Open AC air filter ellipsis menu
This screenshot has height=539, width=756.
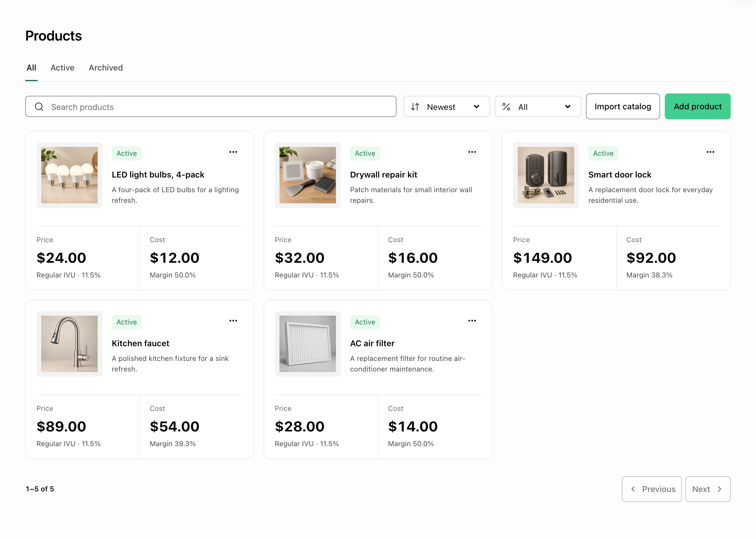tap(472, 321)
